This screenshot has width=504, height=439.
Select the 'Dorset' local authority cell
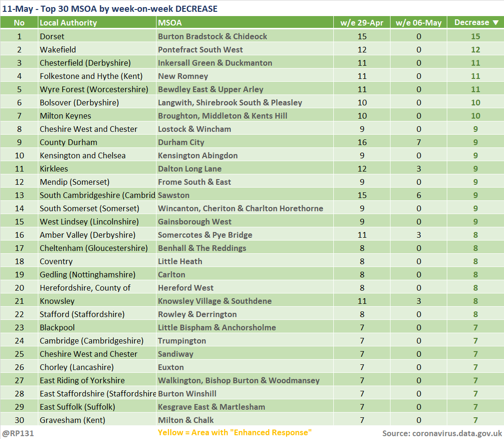point(97,36)
